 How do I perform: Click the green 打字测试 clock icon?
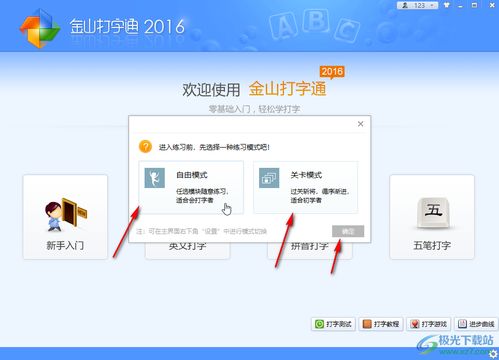pos(319,324)
